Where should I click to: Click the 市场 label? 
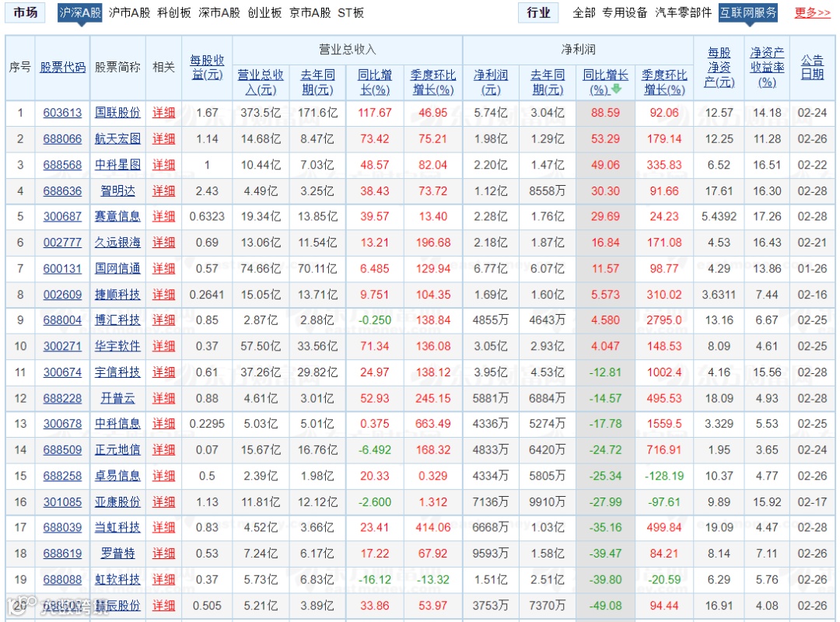click(25, 12)
